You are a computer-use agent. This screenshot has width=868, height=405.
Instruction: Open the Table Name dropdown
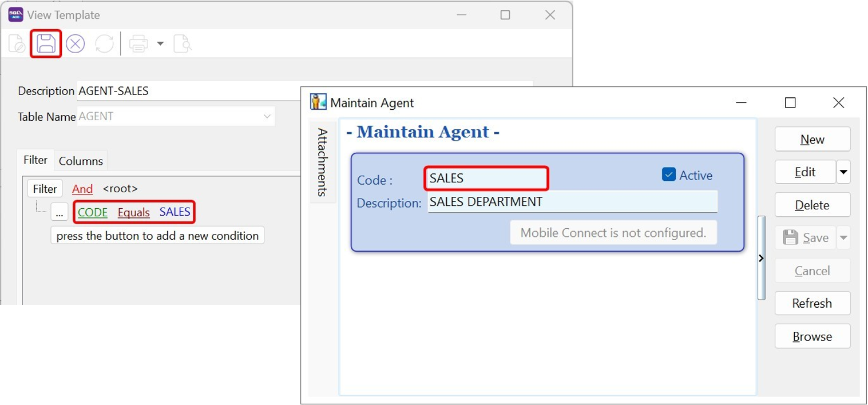[267, 116]
